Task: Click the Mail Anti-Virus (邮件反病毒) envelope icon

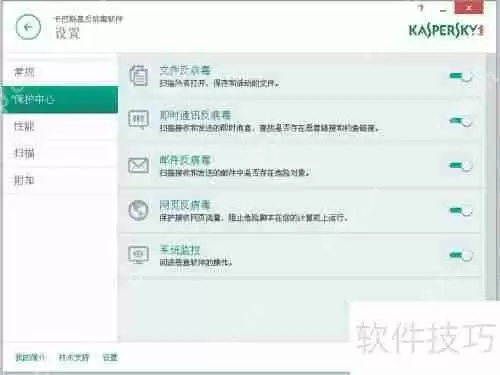Action: 138,165
